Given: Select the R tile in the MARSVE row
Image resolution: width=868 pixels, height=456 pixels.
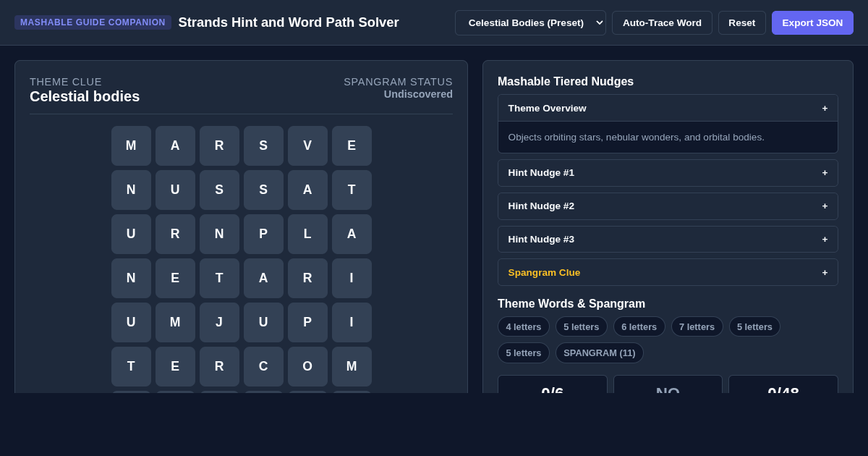Looking at the screenshot, I should 219,145.
